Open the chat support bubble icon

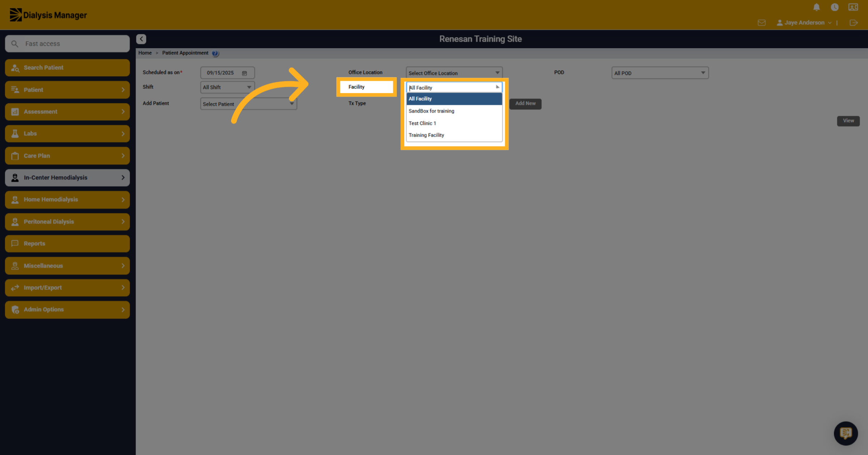click(x=846, y=433)
